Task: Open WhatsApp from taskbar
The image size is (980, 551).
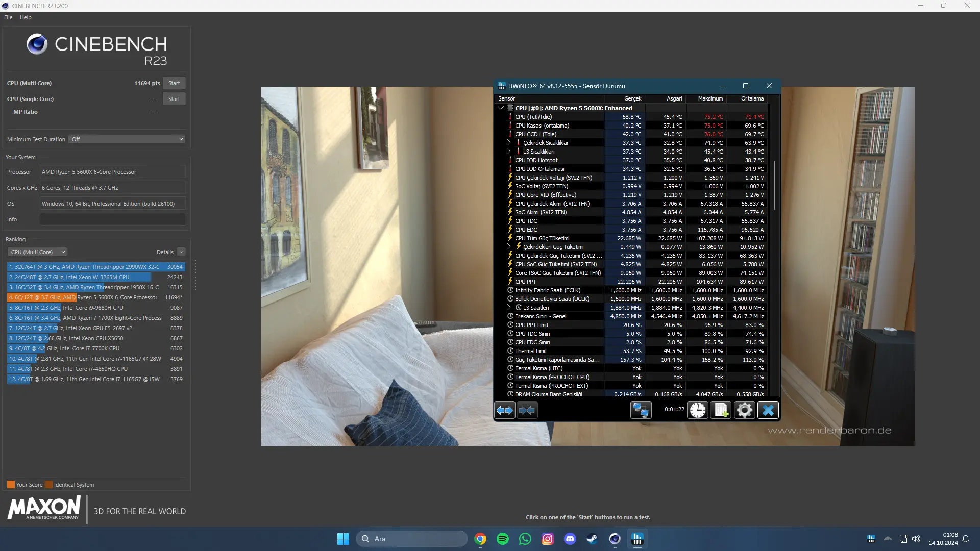Action: pos(525,539)
